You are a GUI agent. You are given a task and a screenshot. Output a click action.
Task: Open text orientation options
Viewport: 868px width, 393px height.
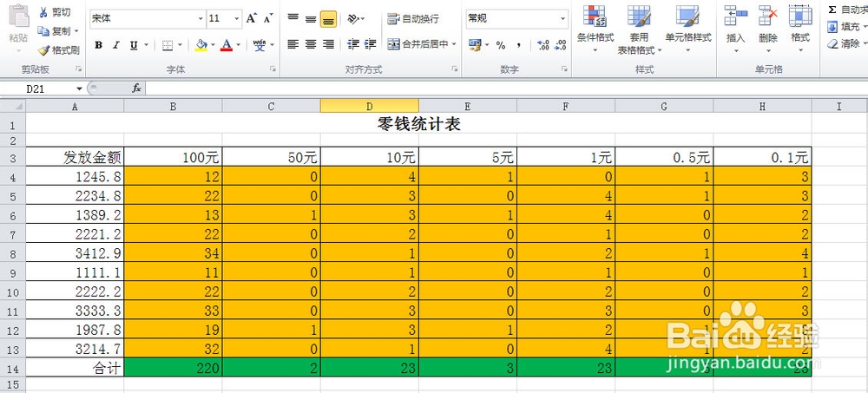pos(353,18)
